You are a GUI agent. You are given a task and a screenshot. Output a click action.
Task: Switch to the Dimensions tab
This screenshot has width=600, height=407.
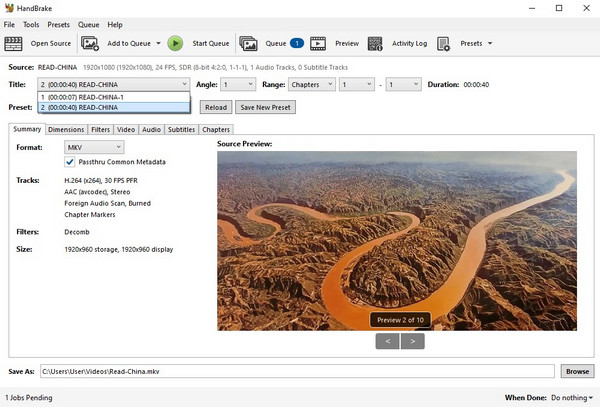coord(66,130)
